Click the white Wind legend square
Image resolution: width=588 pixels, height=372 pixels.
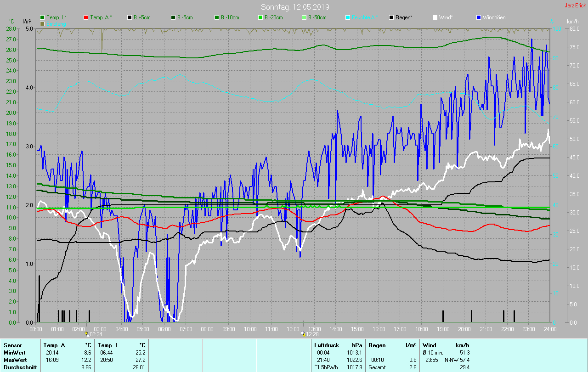(435, 17)
